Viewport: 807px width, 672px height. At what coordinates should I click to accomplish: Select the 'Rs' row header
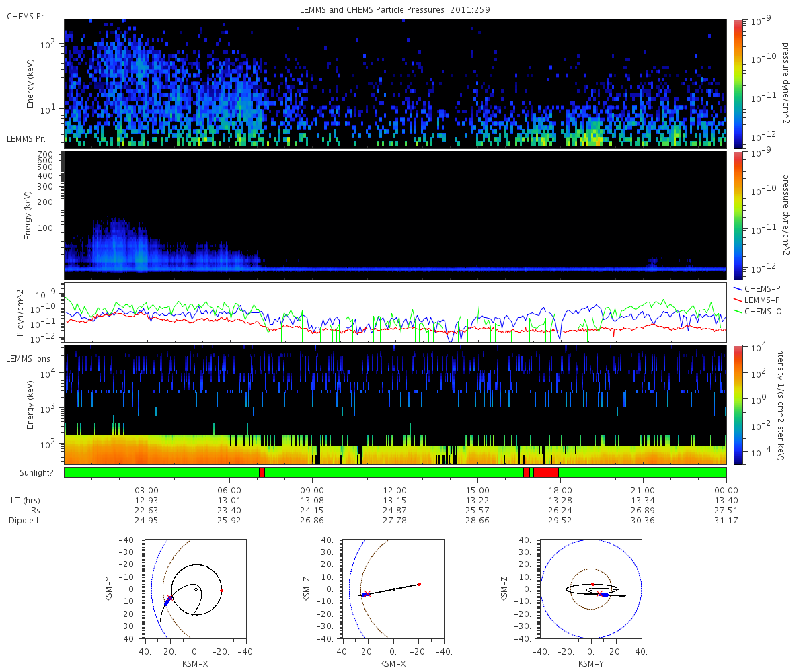pos(36,511)
